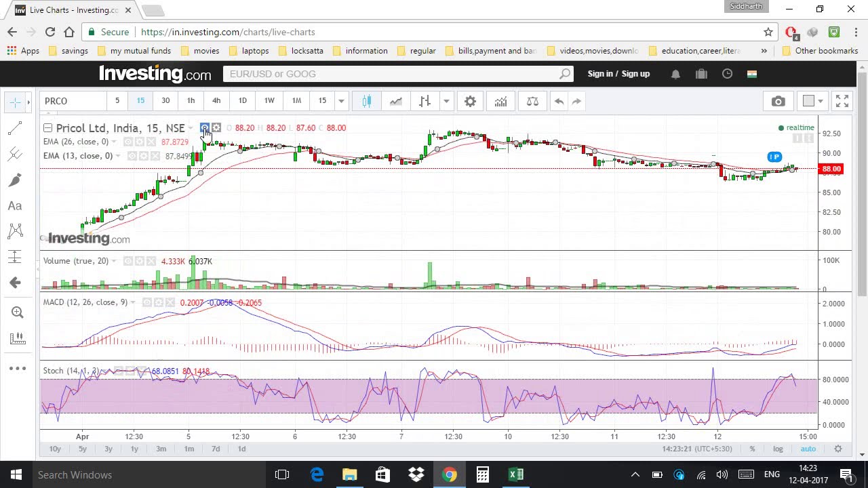Expand Volume indicator options arrow
This screenshot has height=488, width=868.
114,261
